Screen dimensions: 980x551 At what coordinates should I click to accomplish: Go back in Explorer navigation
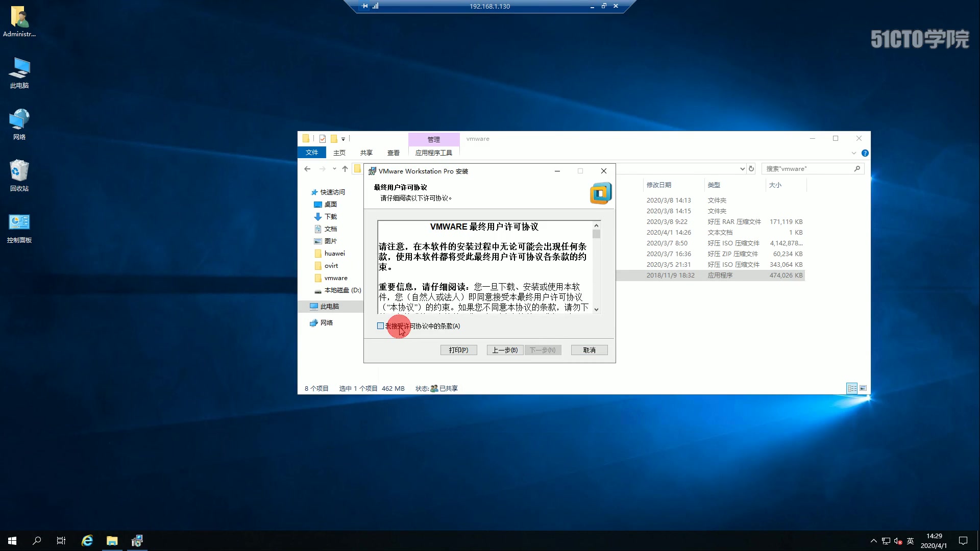pos(307,169)
